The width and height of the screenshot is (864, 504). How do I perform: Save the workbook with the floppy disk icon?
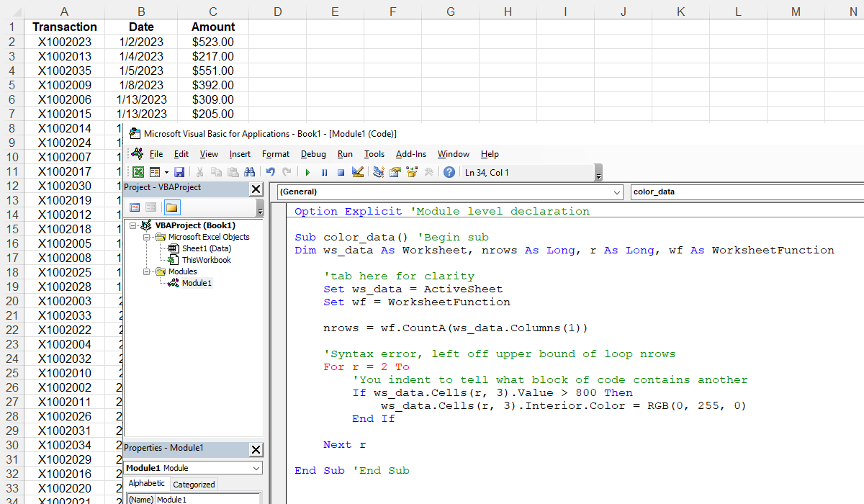pos(179,172)
